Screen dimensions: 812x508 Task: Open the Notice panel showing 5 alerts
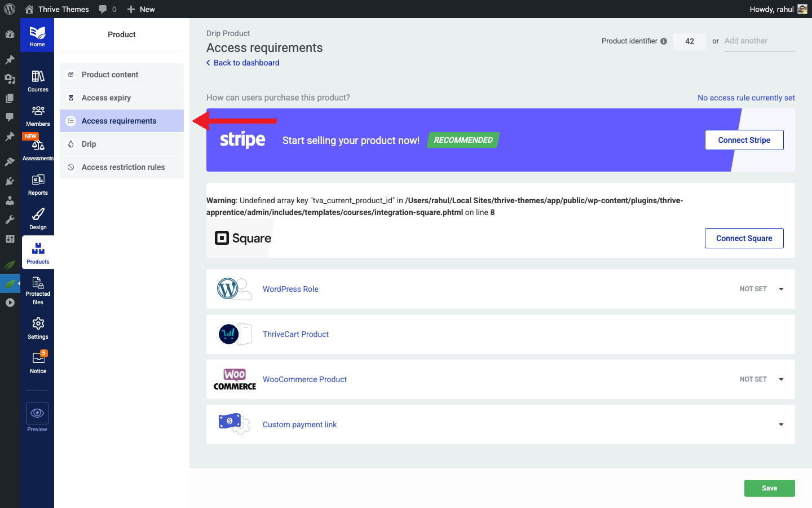coord(37,363)
